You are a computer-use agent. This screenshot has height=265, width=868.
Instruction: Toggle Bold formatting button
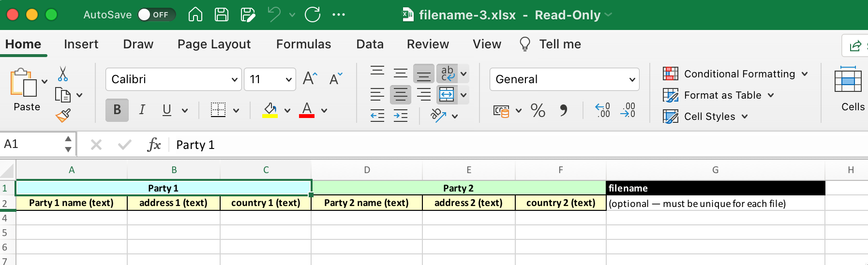coord(117,110)
